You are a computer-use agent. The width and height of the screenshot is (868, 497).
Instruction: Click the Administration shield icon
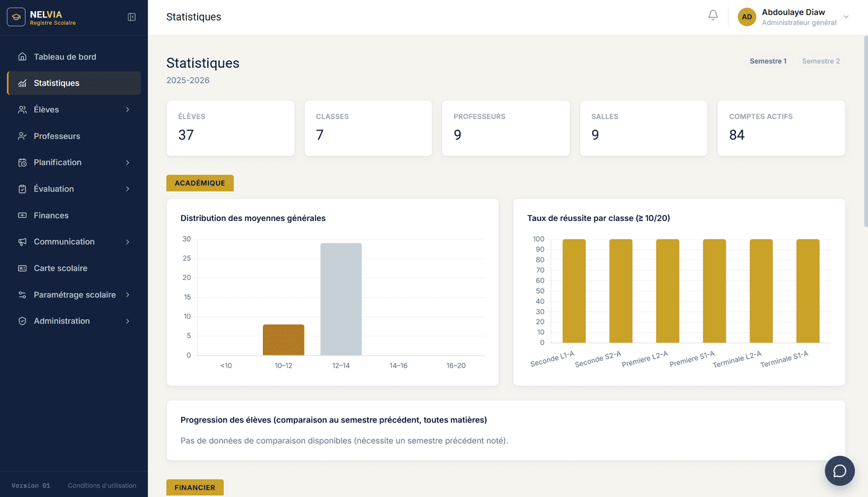point(22,321)
